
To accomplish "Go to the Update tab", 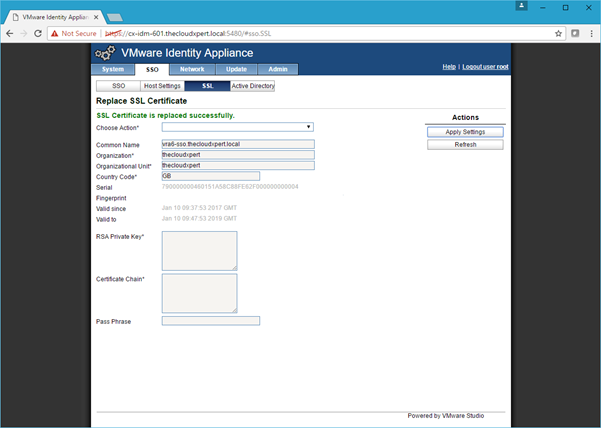I will 237,69.
